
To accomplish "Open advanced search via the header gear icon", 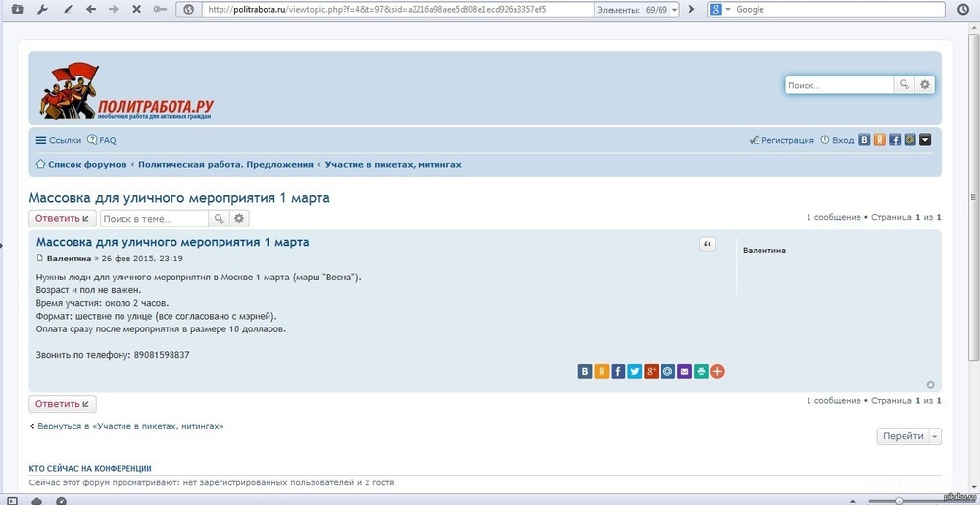I will 924,85.
